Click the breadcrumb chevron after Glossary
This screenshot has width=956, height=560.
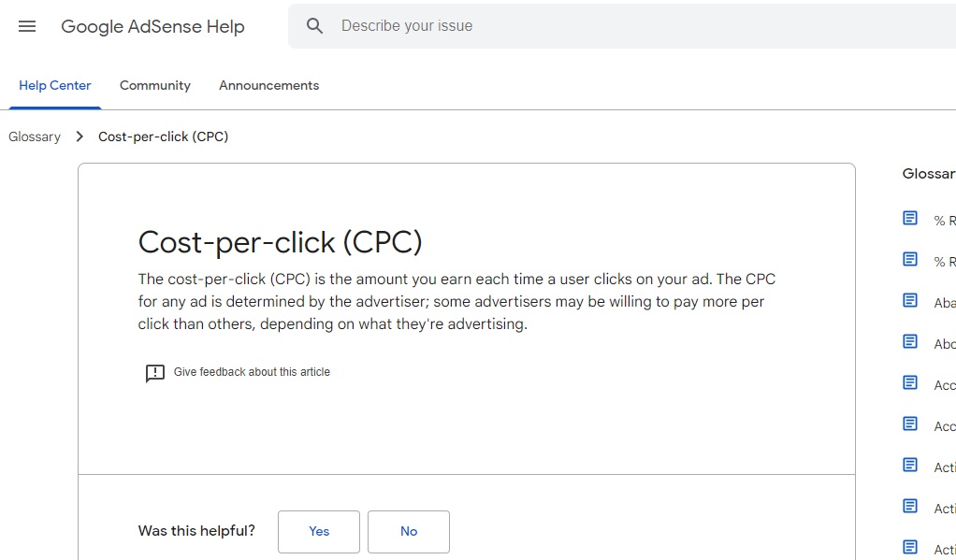[80, 136]
